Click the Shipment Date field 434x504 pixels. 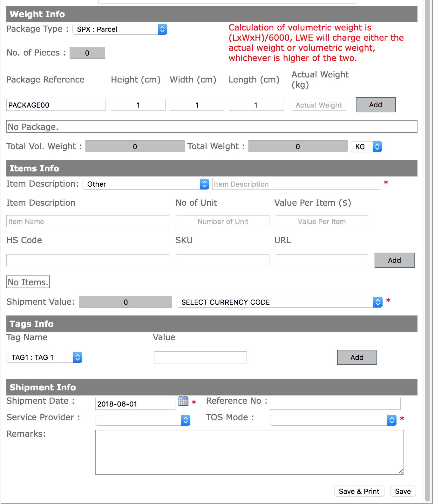135,404
